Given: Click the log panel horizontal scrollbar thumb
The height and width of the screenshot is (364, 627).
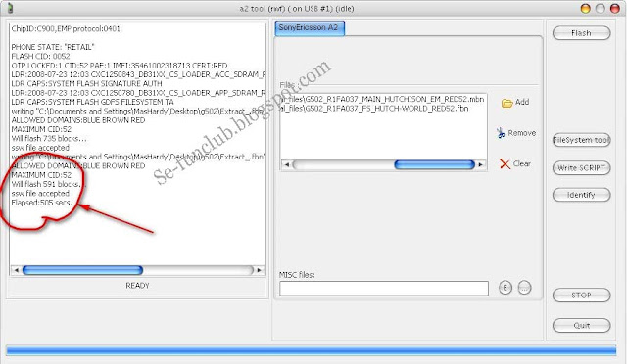Looking at the screenshot, I should [x=82, y=270].
